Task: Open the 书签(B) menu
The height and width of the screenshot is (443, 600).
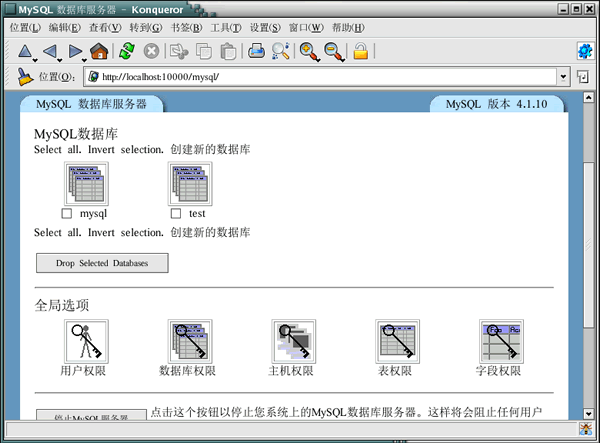Action: 186,28
